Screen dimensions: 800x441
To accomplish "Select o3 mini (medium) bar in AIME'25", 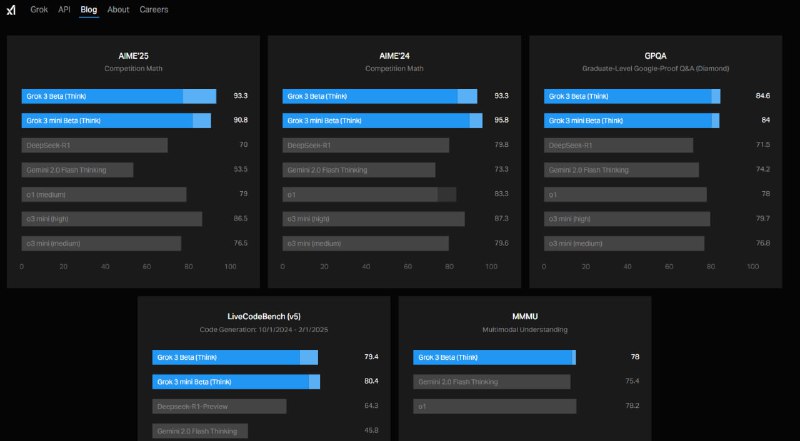I will [x=102, y=243].
